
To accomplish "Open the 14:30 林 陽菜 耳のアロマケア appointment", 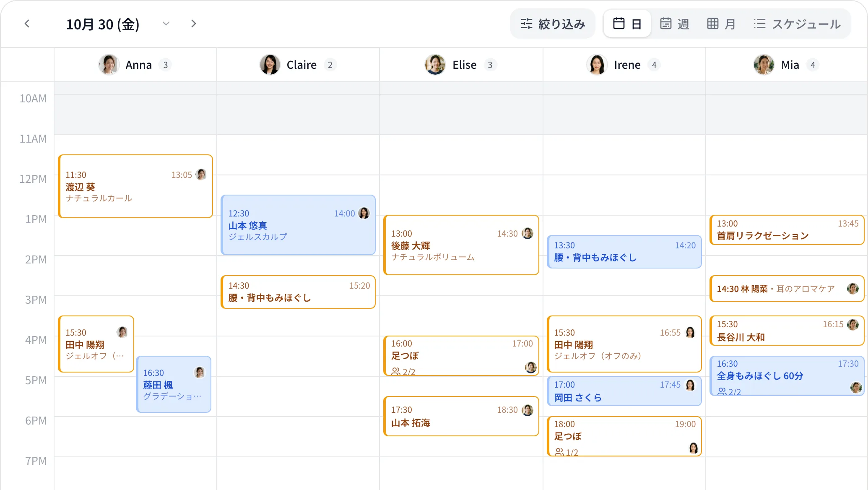I will click(x=787, y=289).
